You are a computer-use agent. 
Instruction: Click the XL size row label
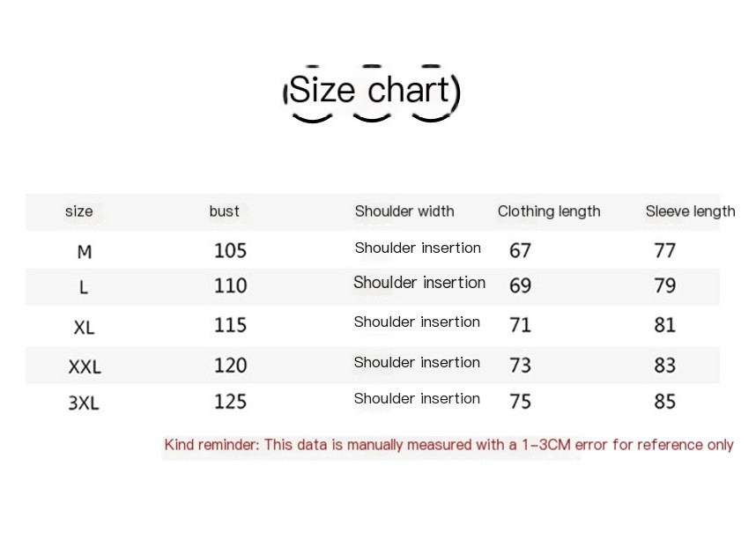click(84, 328)
